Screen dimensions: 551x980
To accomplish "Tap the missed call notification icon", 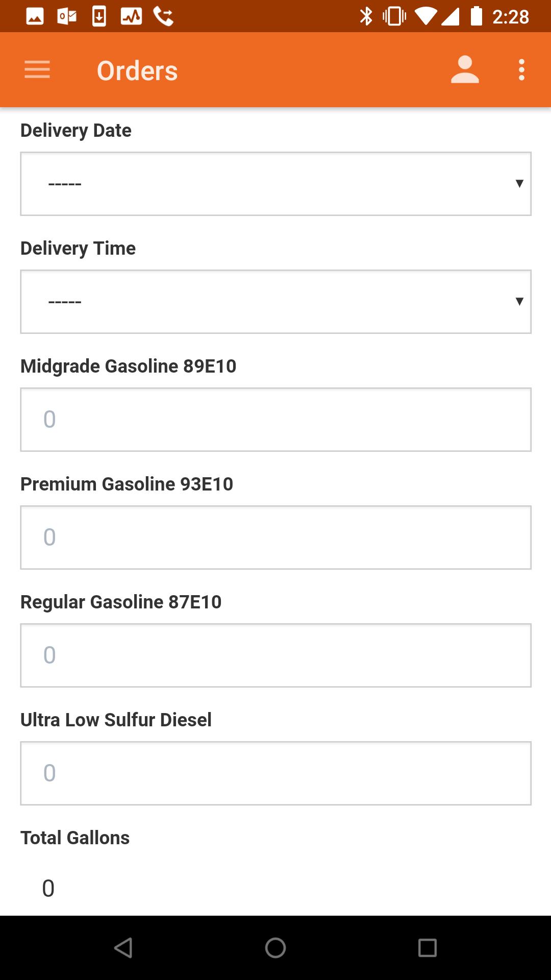I will [x=163, y=17].
